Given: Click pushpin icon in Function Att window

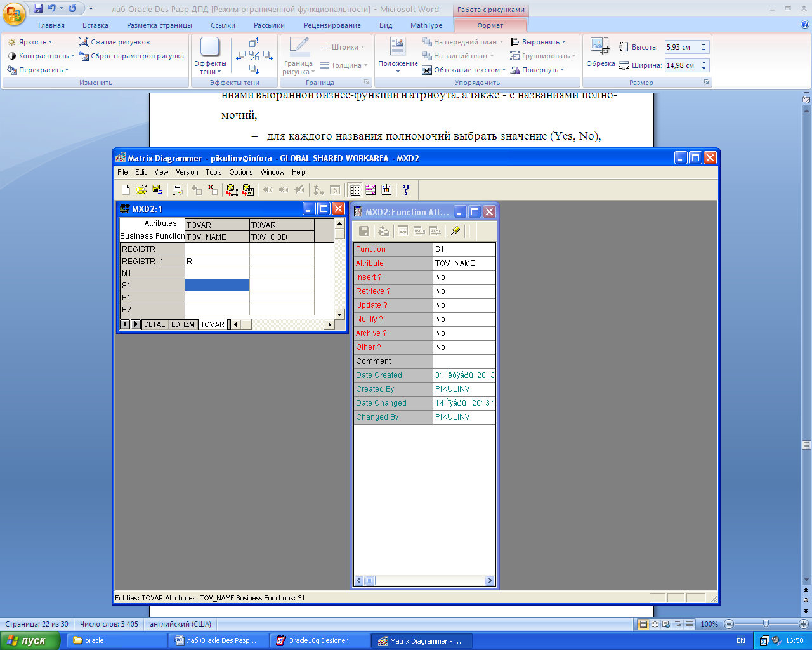Looking at the screenshot, I should coord(455,231).
